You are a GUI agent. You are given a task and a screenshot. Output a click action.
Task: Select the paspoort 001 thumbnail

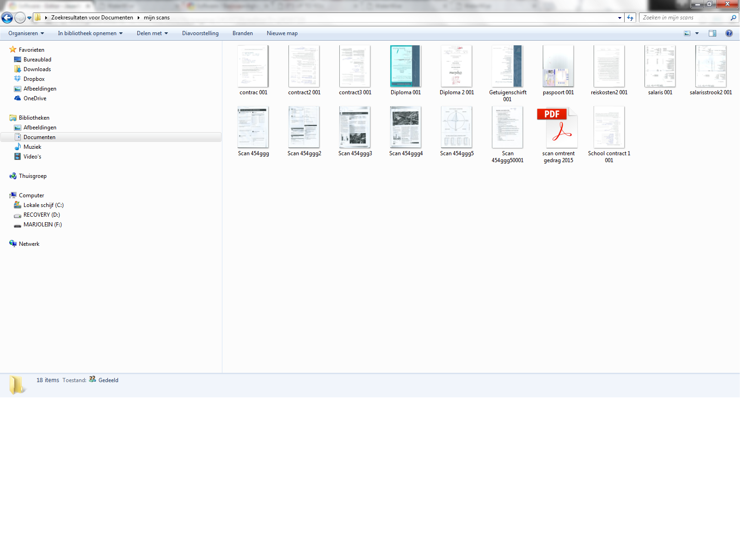tap(558, 67)
